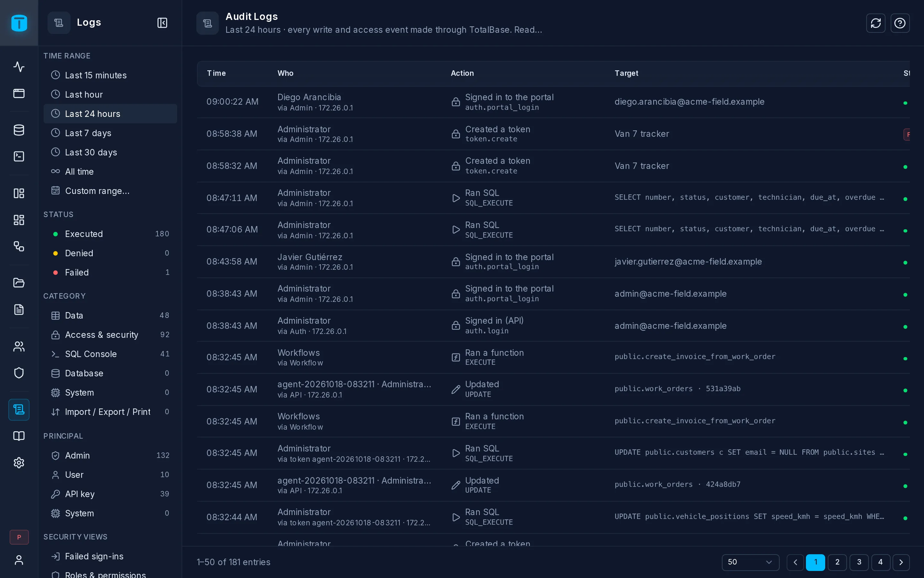Click current page 1 button
The height and width of the screenshot is (578, 924).
pos(816,562)
